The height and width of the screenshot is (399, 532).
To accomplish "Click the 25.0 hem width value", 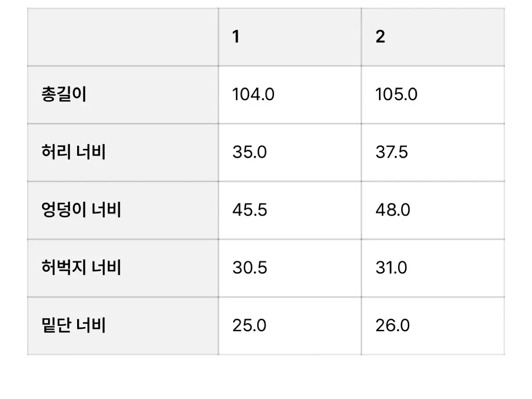I will tap(249, 326).
